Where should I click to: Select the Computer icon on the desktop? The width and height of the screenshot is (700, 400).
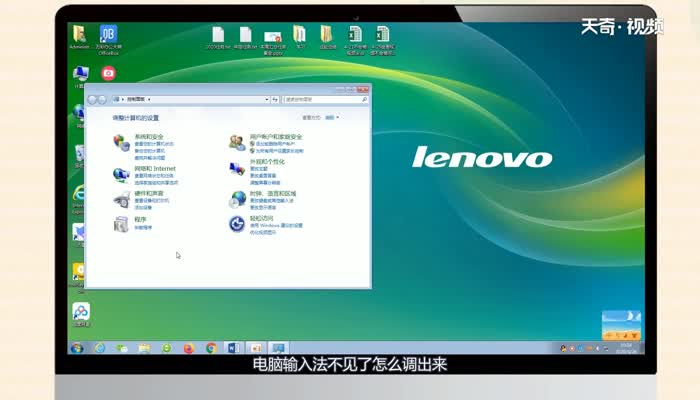pyautogui.click(x=80, y=76)
